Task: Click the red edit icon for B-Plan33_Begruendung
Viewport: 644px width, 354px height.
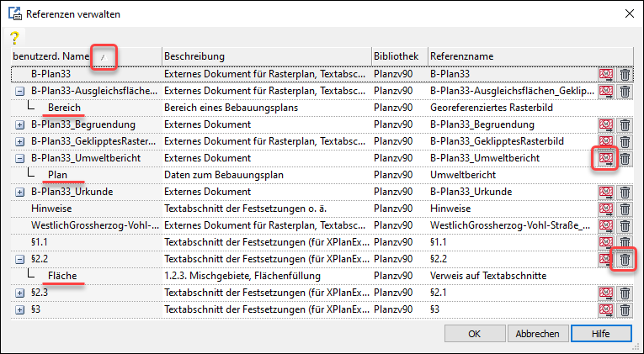Action: click(x=605, y=124)
